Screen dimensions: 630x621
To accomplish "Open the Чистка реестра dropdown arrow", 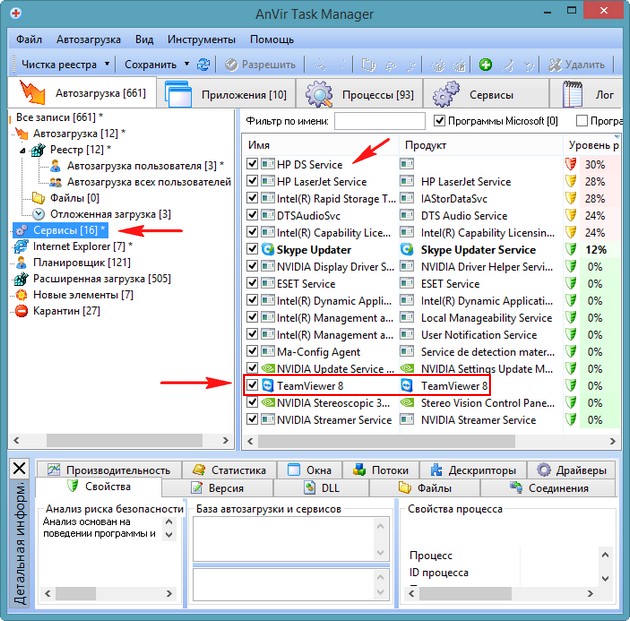I will pos(107,64).
